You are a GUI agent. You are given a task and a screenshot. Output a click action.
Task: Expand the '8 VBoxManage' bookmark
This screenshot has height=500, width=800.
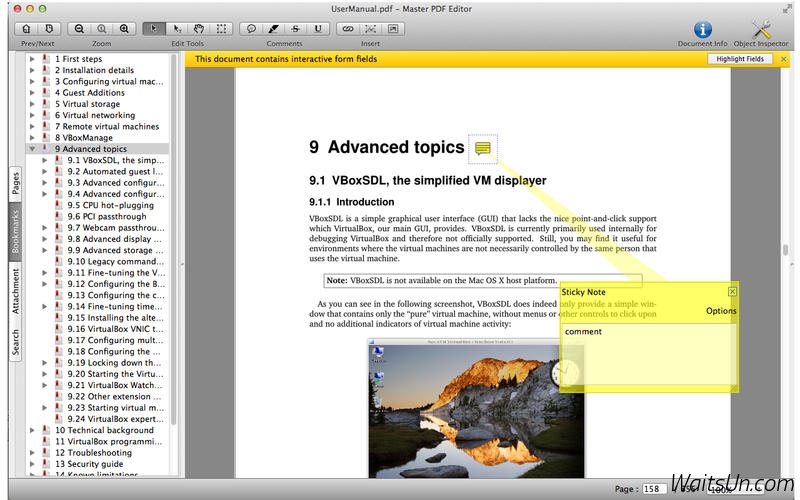pyautogui.click(x=32, y=138)
